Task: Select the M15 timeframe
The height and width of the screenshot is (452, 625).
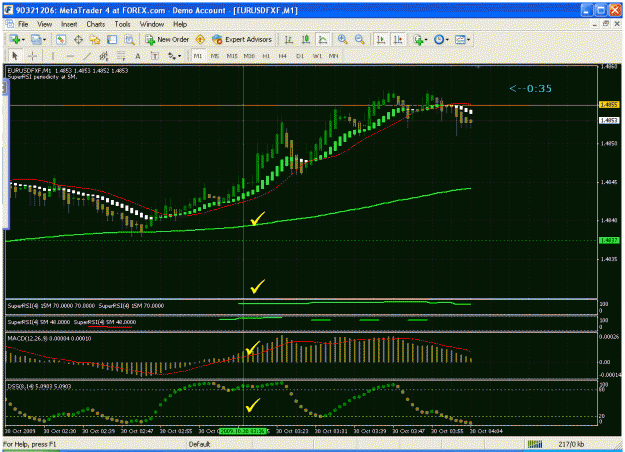Action: click(x=232, y=56)
